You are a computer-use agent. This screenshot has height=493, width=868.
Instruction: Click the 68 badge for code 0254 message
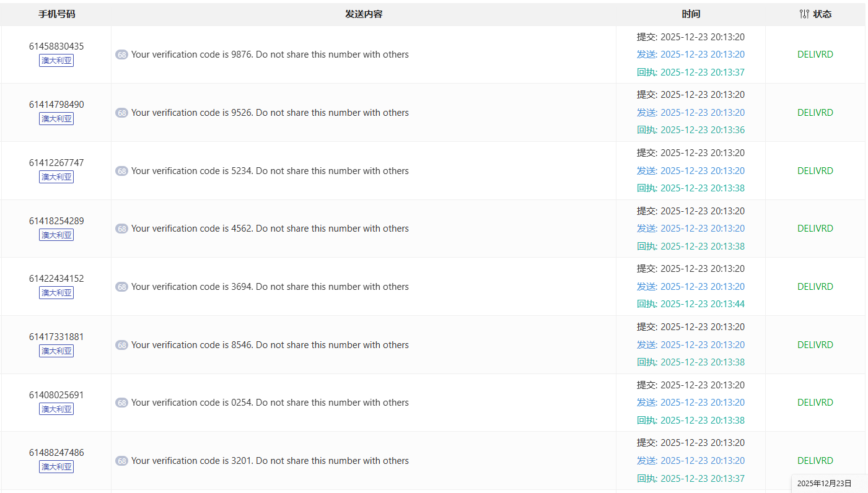[121, 403]
